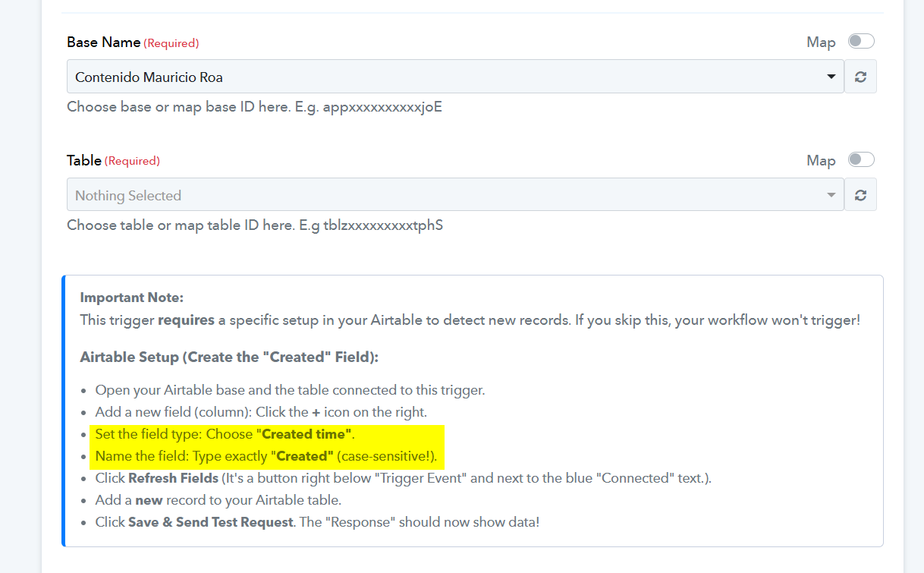This screenshot has height=573, width=924.
Task: Click the Base Name field label
Action: (104, 43)
